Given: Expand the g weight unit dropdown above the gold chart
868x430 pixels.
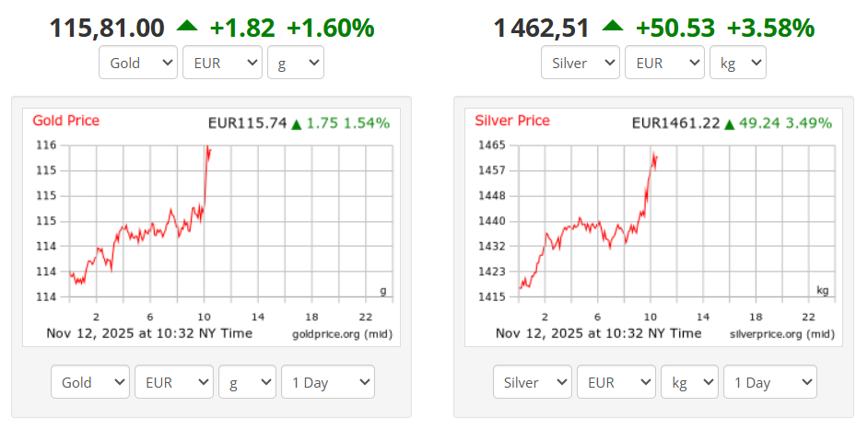Looking at the screenshot, I should 295,64.
